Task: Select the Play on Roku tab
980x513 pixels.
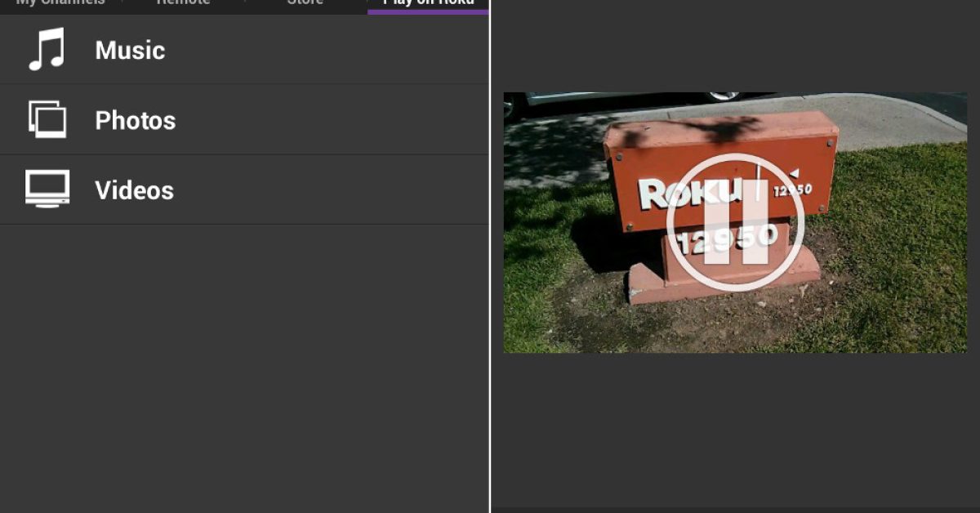Action: click(x=428, y=3)
